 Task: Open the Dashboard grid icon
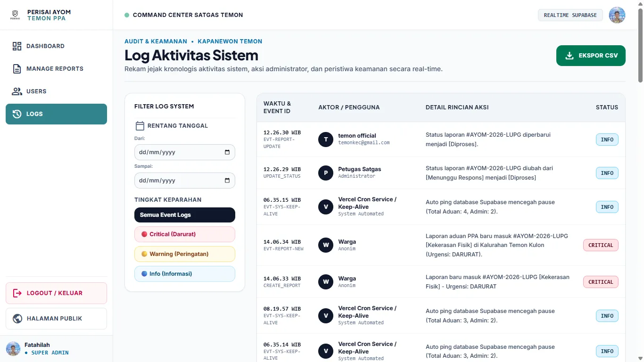coord(17,46)
